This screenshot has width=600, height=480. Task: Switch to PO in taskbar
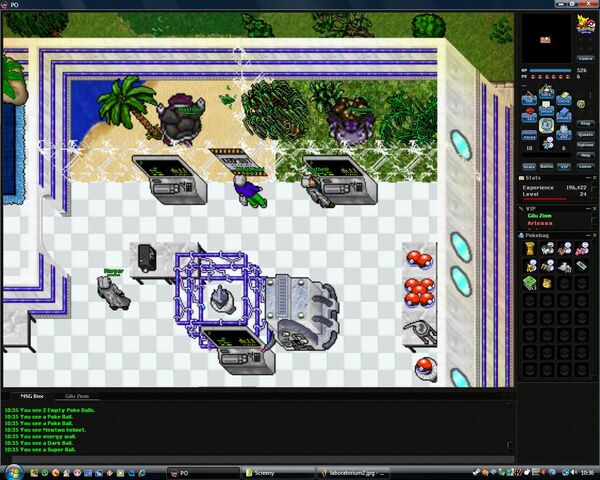tap(203, 473)
